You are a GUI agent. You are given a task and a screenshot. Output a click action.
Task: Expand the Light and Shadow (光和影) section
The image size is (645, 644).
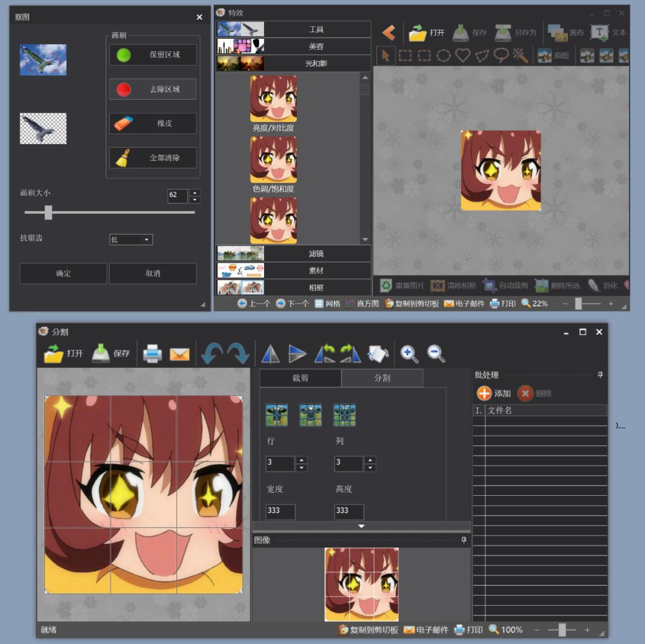click(x=293, y=63)
